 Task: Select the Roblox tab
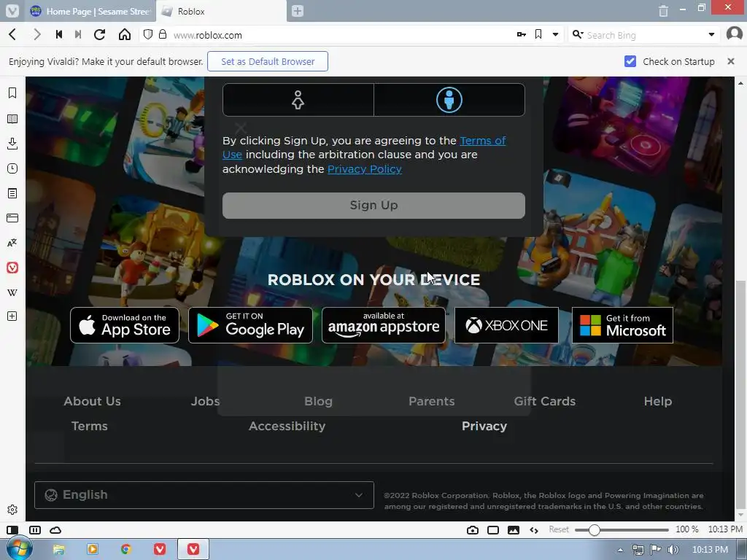click(222, 11)
